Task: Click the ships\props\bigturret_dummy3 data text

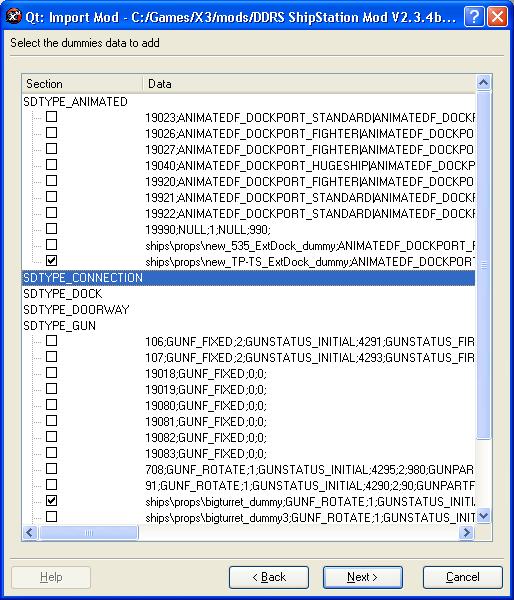Action: pyautogui.click(x=310, y=518)
